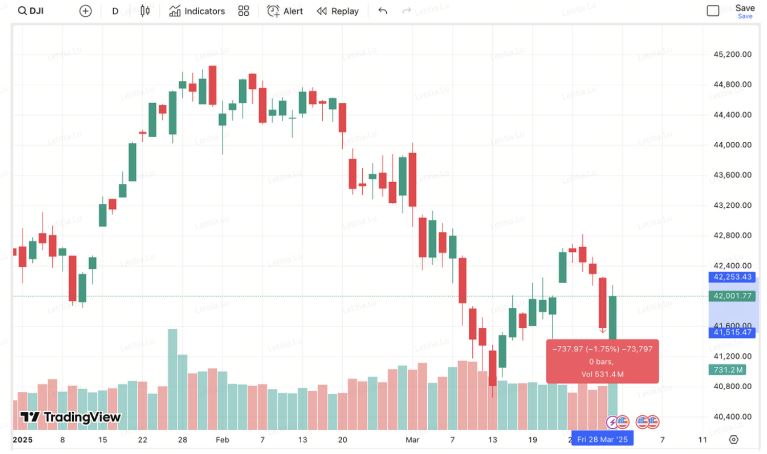Open the Save layout menu
Image resolution: width=767 pixels, height=454 pixels.
[x=745, y=10]
